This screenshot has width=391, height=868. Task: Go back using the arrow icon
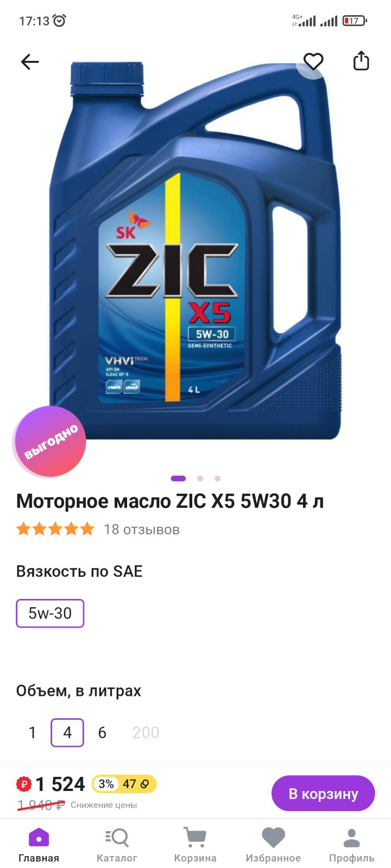[30, 62]
